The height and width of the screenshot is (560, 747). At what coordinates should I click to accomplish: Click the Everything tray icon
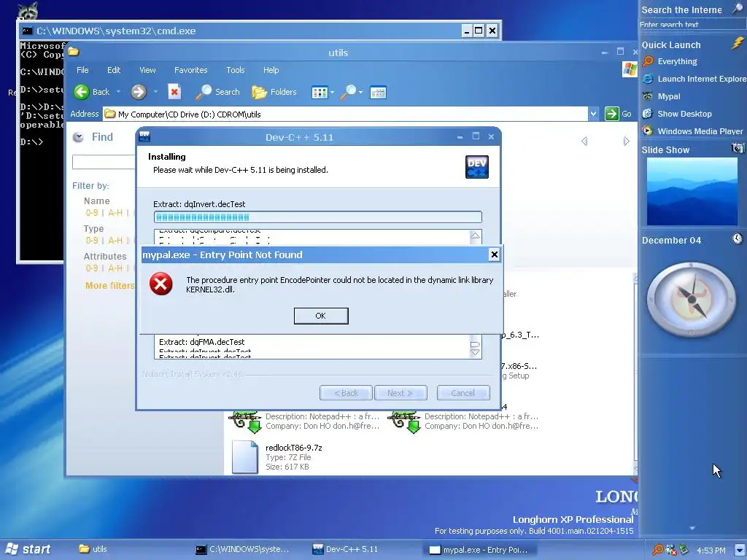click(657, 550)
